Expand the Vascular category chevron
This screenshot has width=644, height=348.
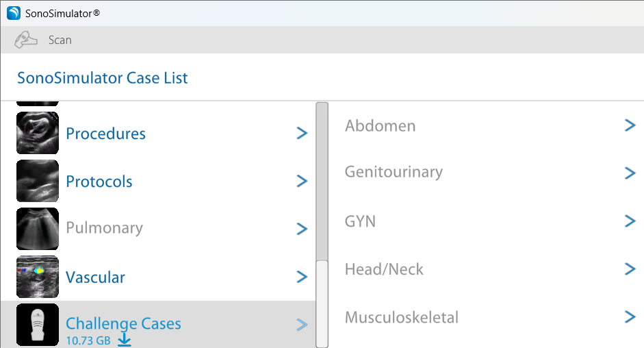tap(302, 277)
